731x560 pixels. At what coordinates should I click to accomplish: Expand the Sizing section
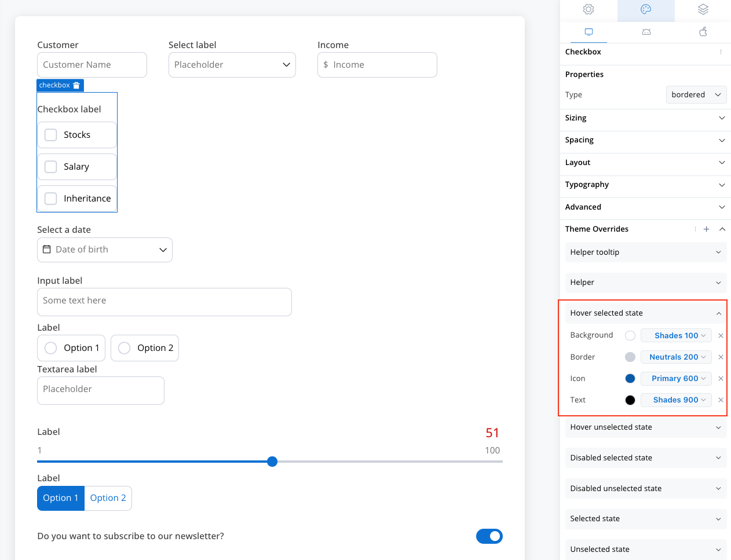point(645,118)
